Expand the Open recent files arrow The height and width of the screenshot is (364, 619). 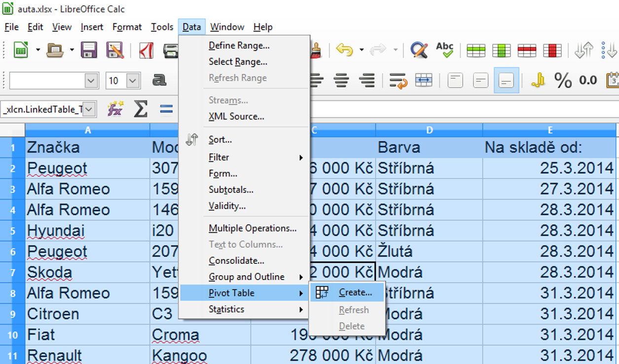pyautogui.click(x=72, y=50)
